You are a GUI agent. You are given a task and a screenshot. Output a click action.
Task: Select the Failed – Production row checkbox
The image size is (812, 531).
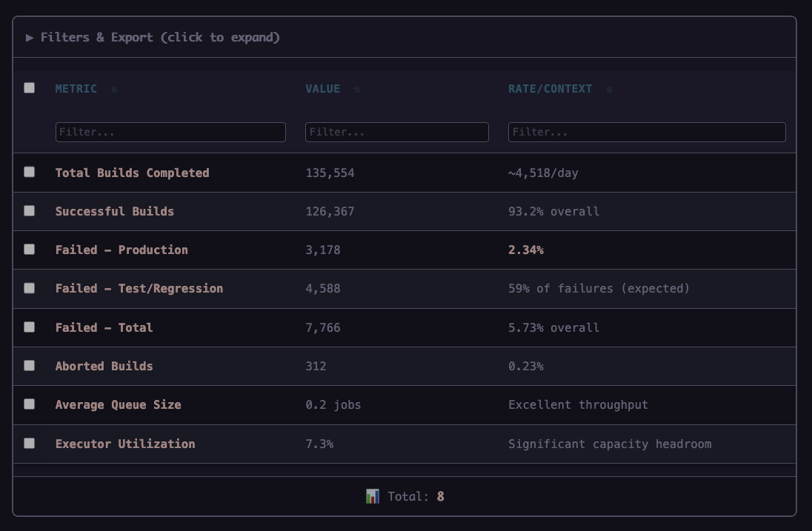(x=30, y=250)
